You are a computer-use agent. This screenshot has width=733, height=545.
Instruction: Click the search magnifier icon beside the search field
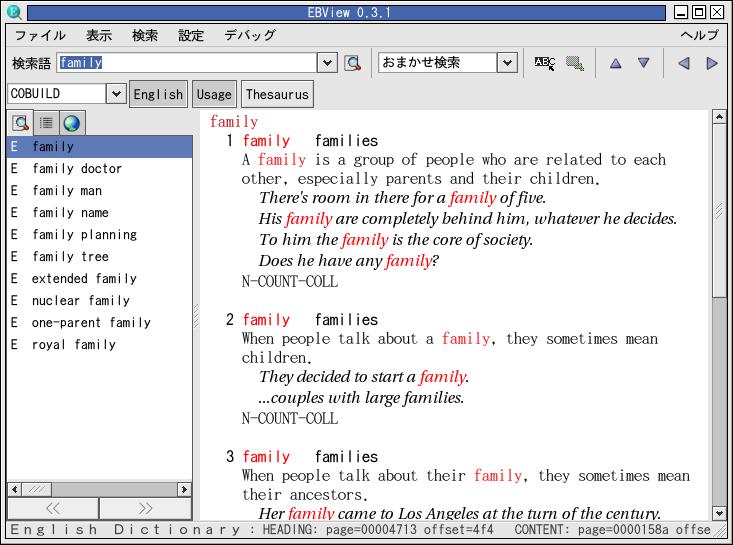[x=353, y=63]
